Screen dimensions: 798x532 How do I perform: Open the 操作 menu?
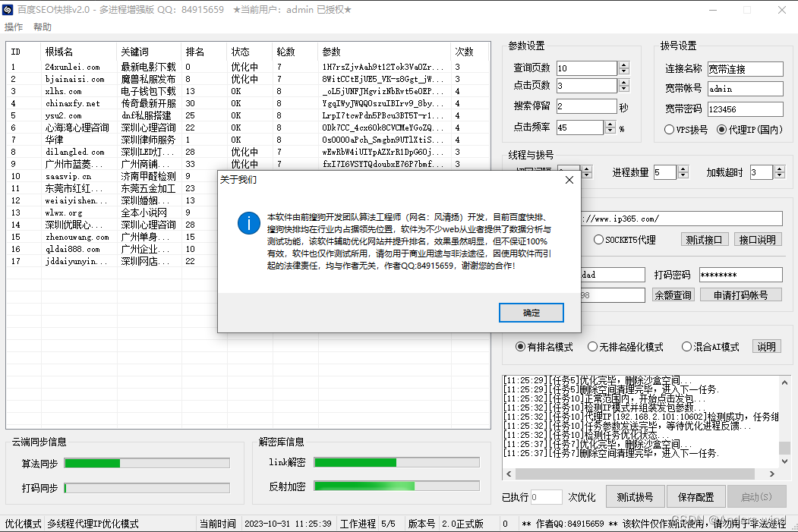[14, 27]
